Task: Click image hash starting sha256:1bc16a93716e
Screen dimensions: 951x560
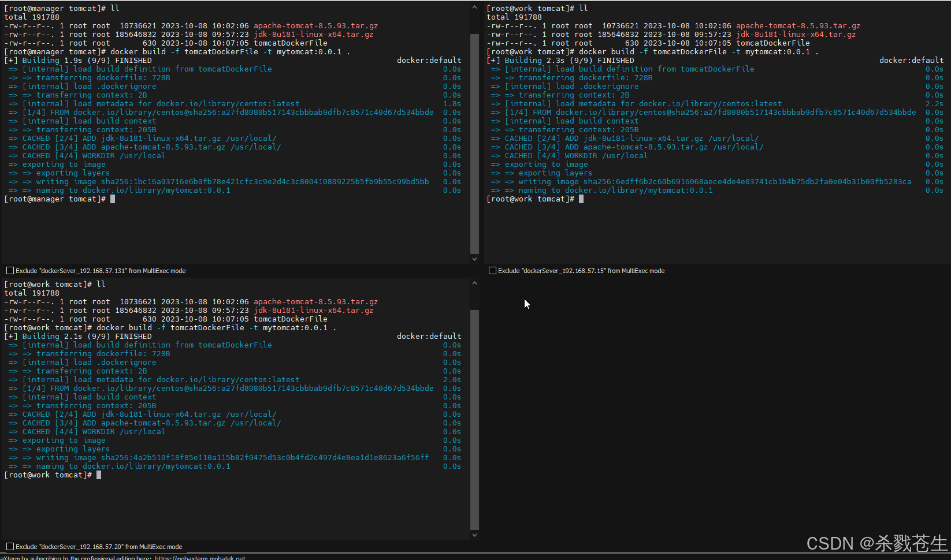Action: click(265, 182)
